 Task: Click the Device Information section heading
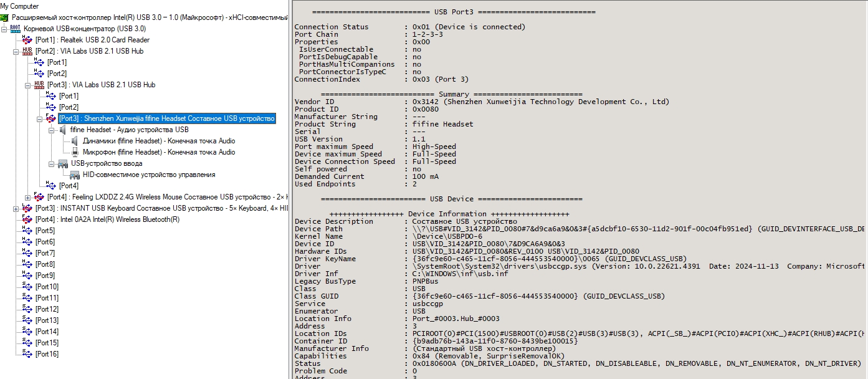(x=449, y=214)
